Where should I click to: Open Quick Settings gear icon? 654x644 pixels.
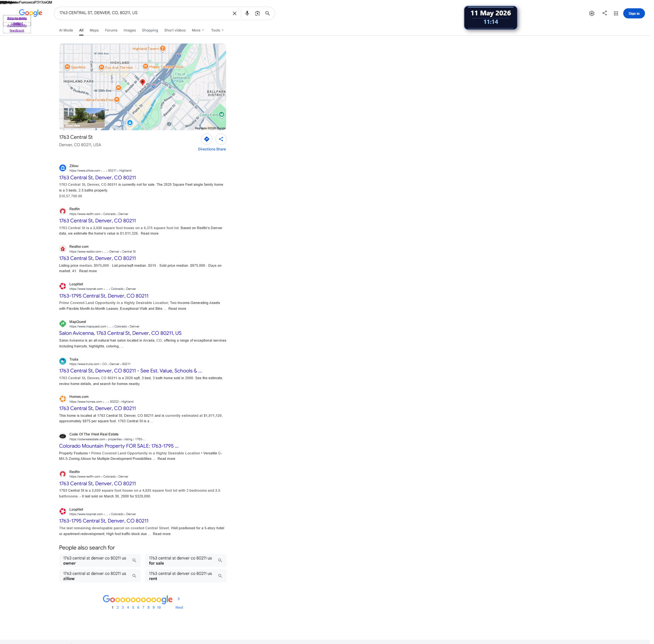pos(591,13)
